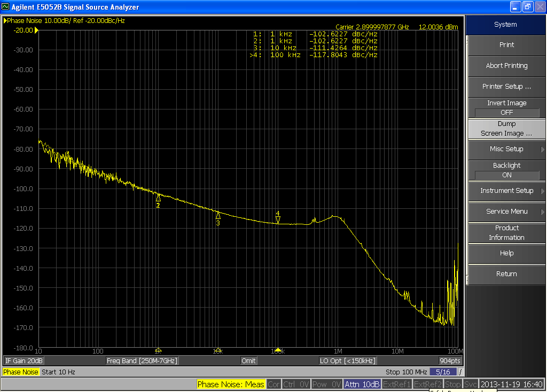Screen dimensions: 547x392
Task: Select active marker 4 on the trace
Action: [278, 219]
